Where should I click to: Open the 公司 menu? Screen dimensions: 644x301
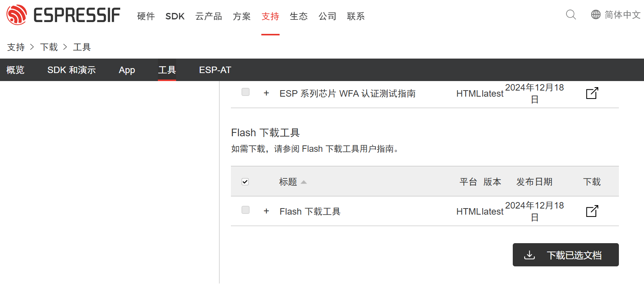click(328, 16)
